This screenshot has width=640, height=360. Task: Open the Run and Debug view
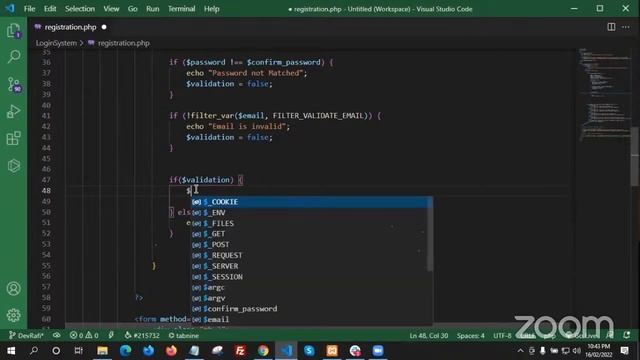point(13,111)
